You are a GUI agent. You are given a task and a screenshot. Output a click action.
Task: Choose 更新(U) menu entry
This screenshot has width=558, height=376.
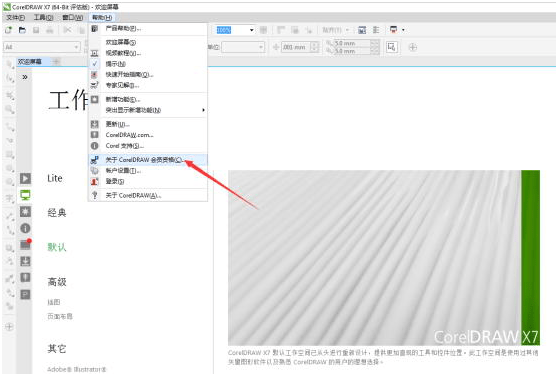(117, 124)
